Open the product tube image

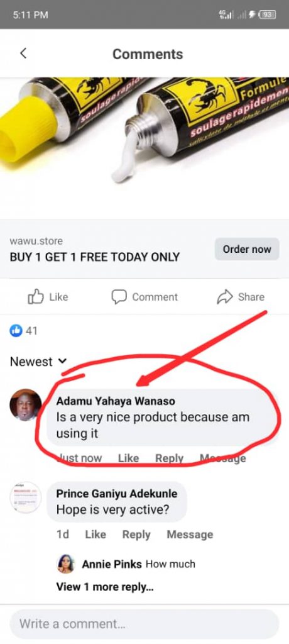pos(144,148)
